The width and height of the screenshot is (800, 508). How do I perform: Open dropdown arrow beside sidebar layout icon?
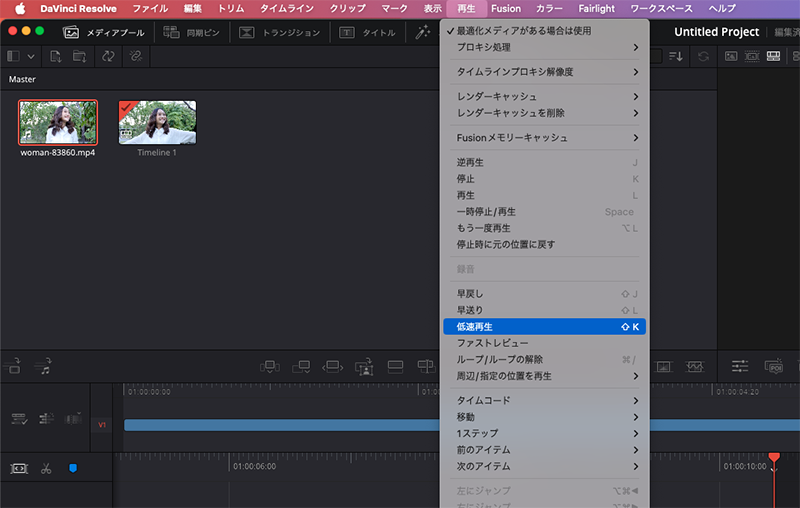(31, 57)
